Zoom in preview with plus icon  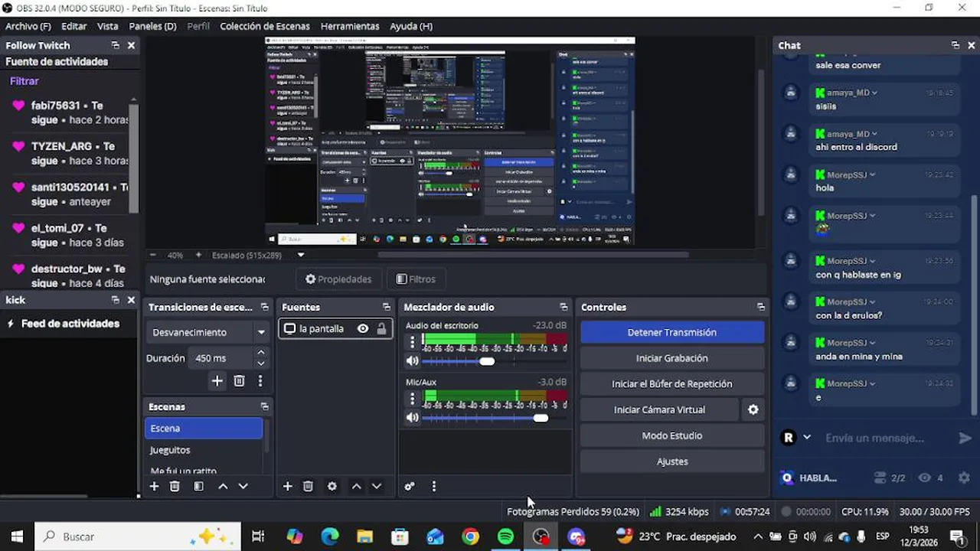pos(198,255)
